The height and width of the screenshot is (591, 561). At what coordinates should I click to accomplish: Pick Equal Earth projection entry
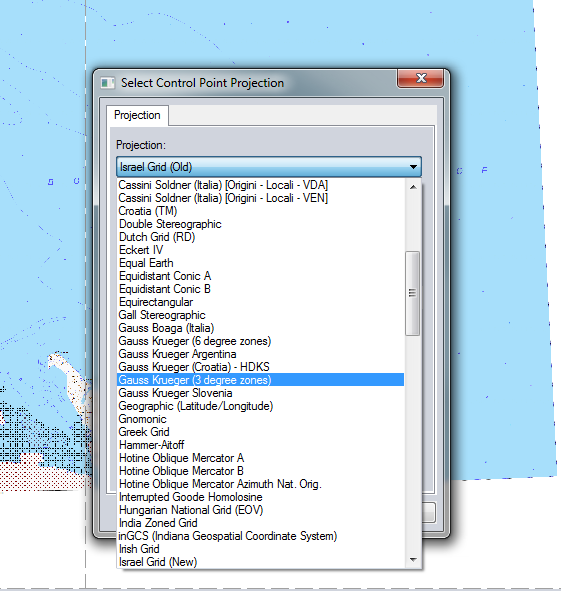tap(261, 263)
